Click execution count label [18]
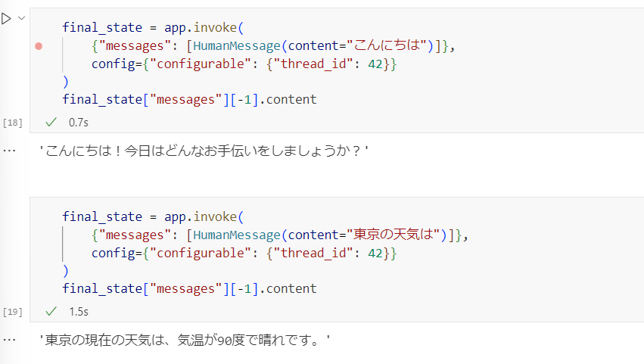 point(13,123)
